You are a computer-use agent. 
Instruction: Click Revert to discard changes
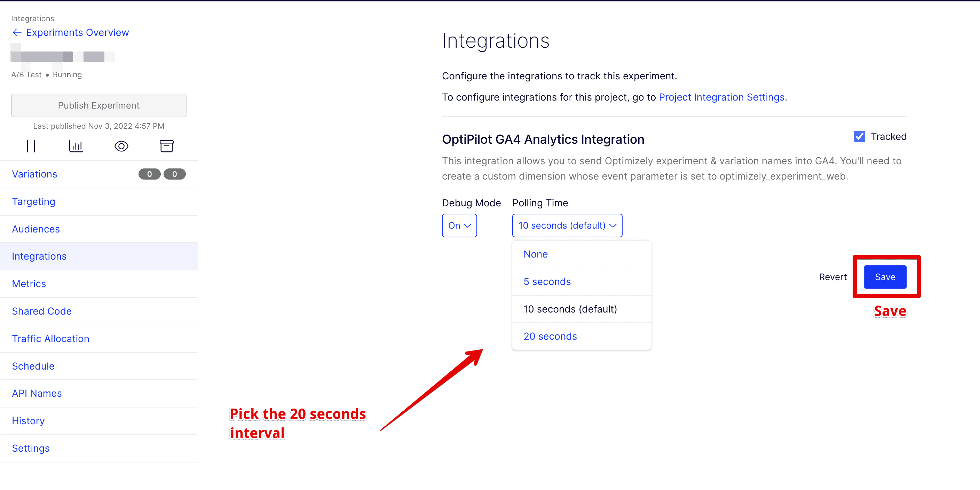coord(833,277)
